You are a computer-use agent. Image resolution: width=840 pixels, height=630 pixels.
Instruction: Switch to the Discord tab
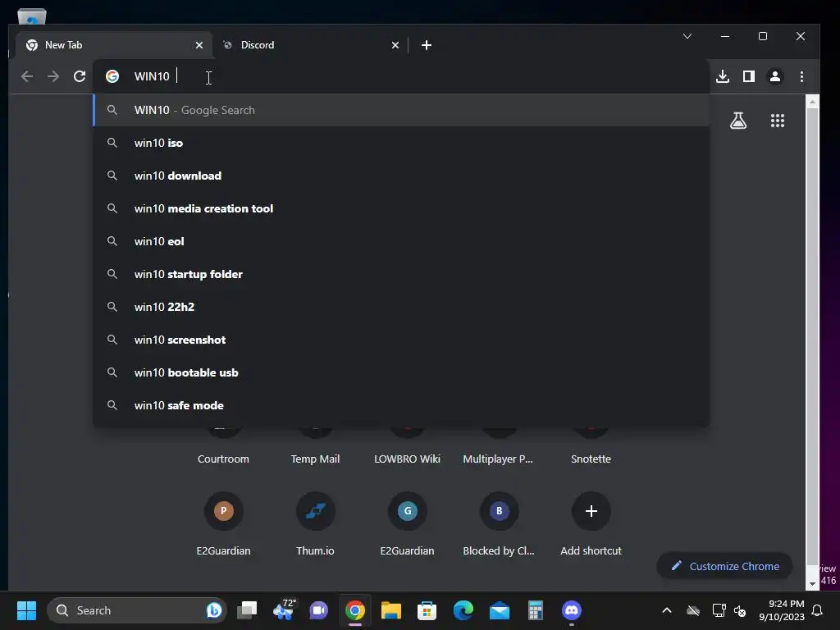pos(311,45)
